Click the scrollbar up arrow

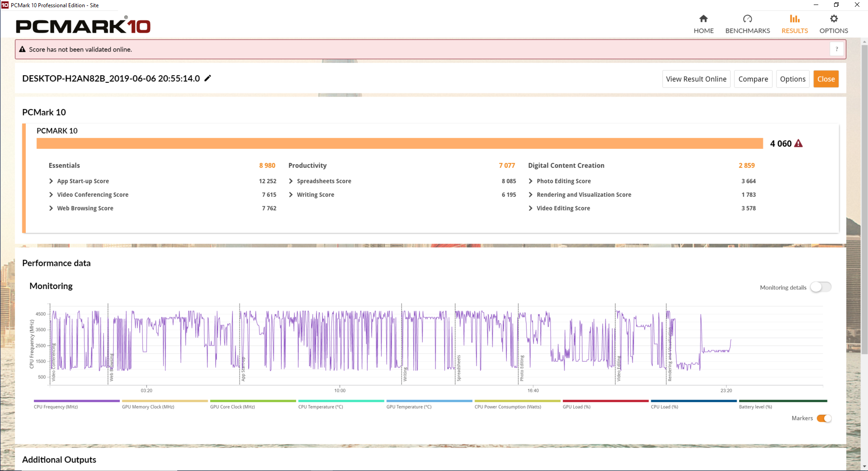coord(864,42)
